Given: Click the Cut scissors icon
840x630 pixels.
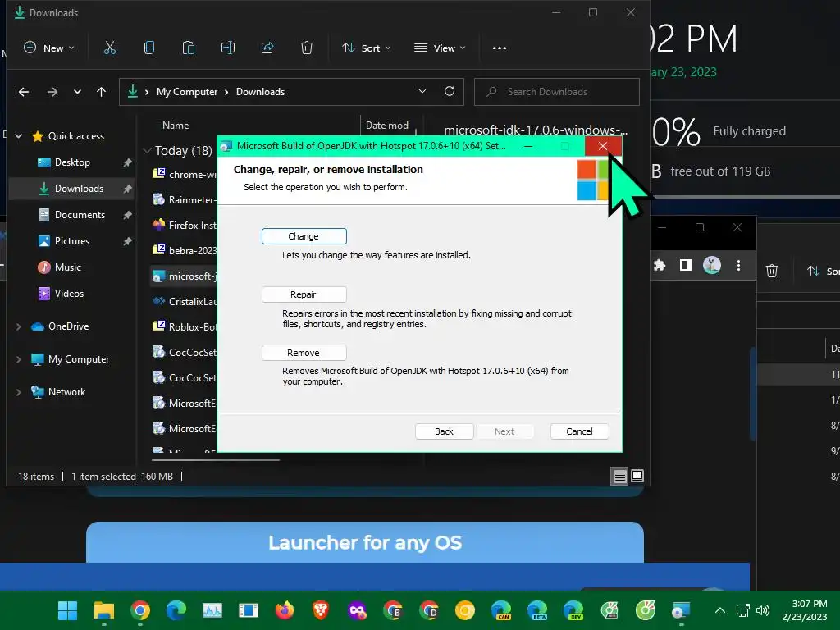Looking at the screenshot, I should coord(109,48).
